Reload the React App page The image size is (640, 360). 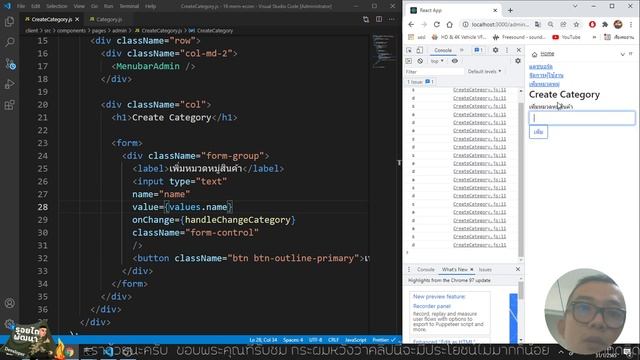(436, 24)
